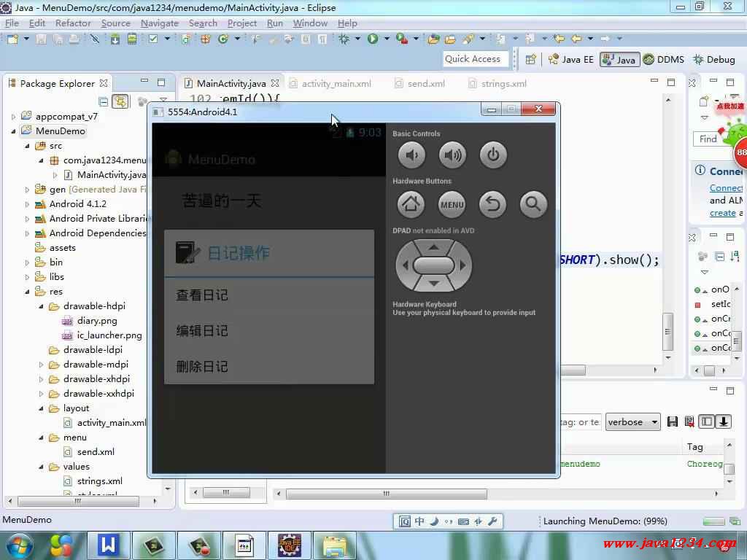This screenshot has width=747, height=560.
Task: Open the folder icon on the taskbar
Action: coord(335,545)
